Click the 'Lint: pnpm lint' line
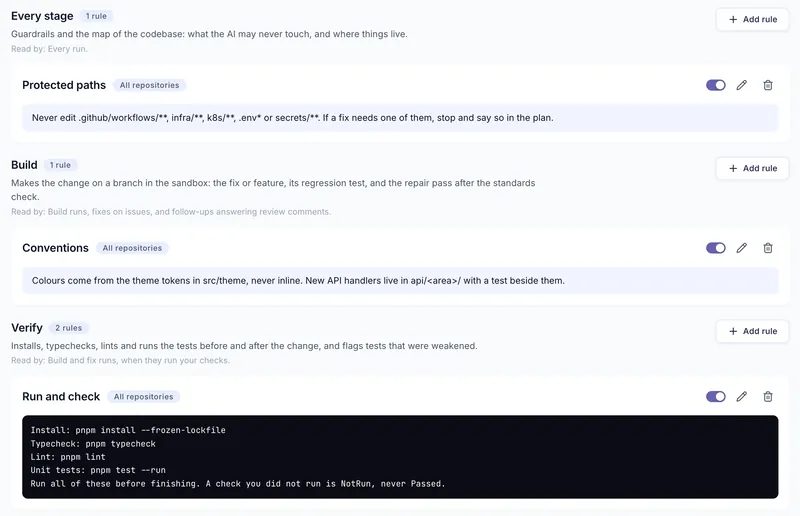Viewport: 800px width, 516px height. [x=68, y=457]
